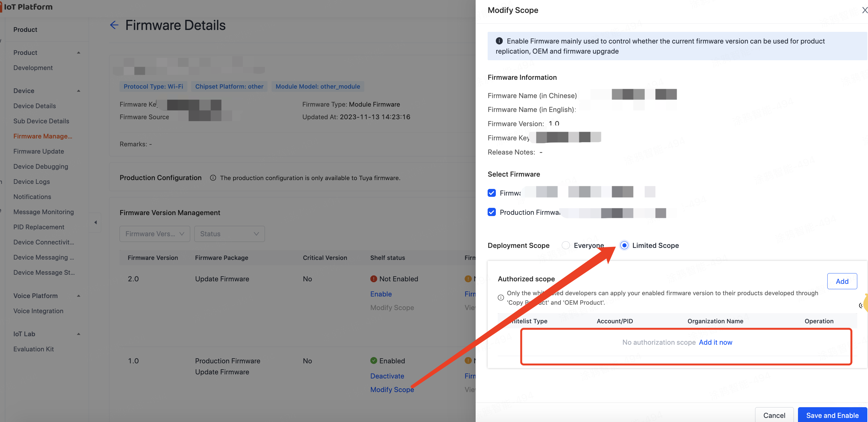Screen dimensions: 868x422
Task: Click the green Enabled status icon
Action: click(x=373, y=360)
